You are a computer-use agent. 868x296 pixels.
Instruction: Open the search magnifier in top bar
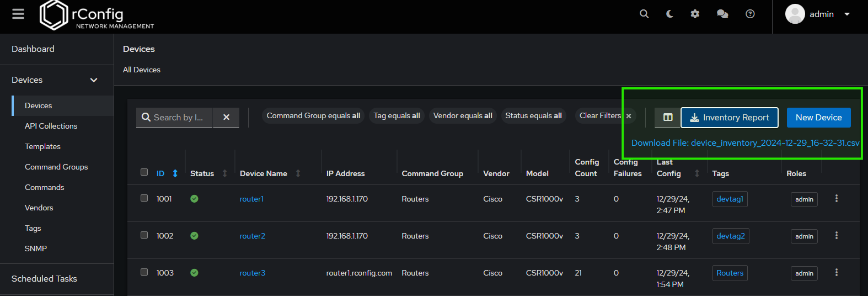pyautogui.click(x=644, y=14)
